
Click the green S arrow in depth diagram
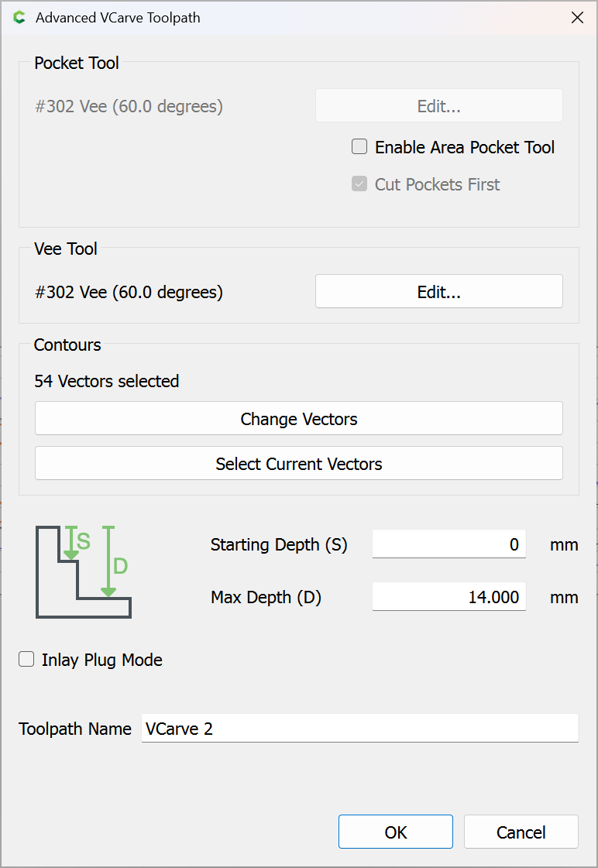pyautogui.click(x=71, y=543)
